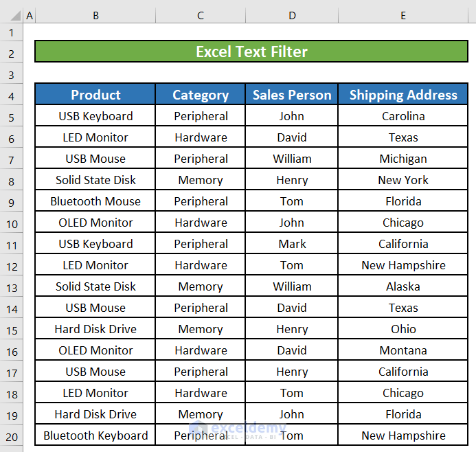Click the Bluetooth Keyboard product cell
The width and height of the screenshot is (476, 452).
95,436
